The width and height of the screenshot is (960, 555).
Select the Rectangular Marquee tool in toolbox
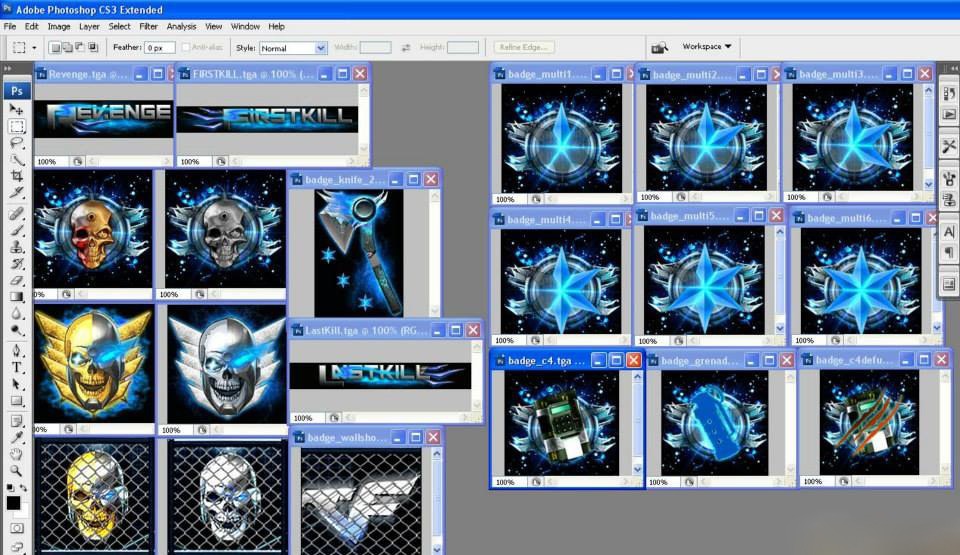point(17,127)
